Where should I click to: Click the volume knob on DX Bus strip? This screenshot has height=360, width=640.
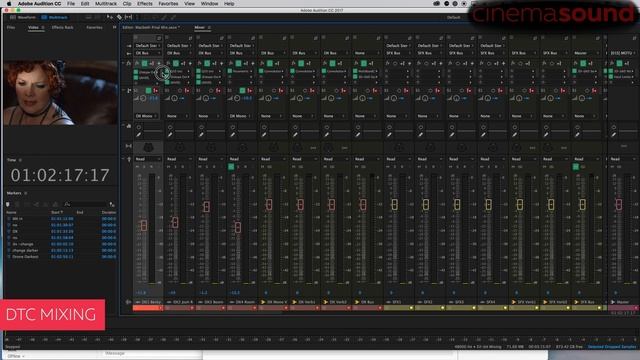[362, 98]
